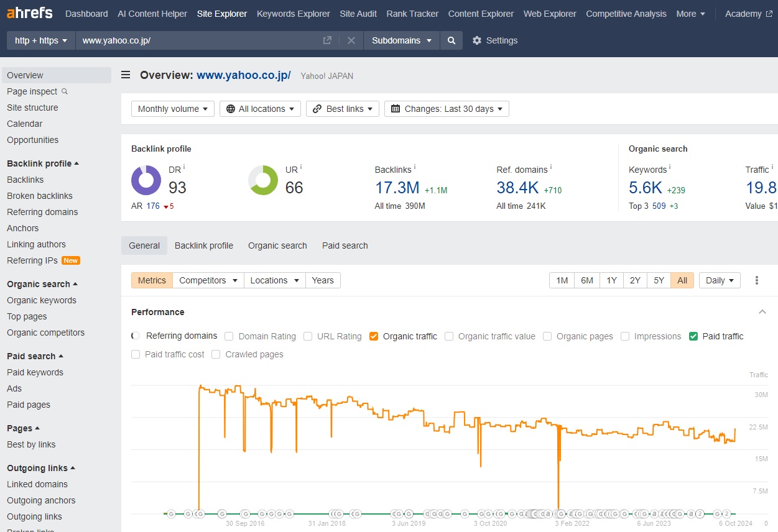Collapse the Performance section chevron
The image size is (778, 532).
coord(762,312)
